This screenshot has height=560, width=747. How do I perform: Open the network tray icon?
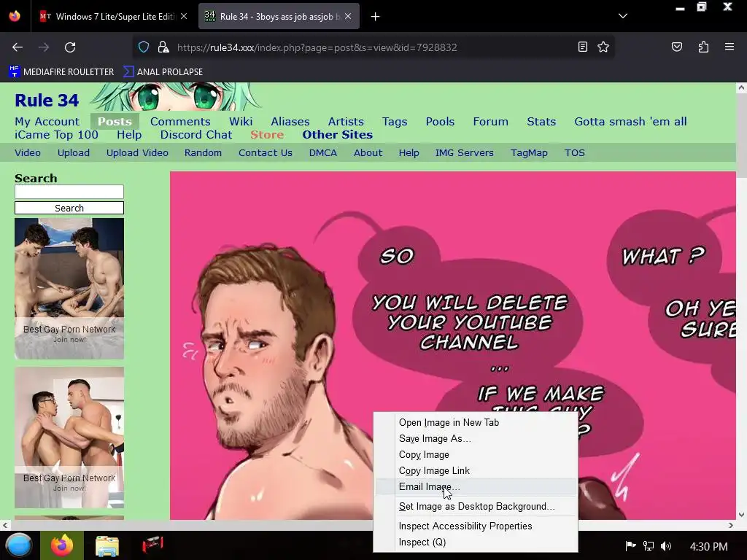648,545
